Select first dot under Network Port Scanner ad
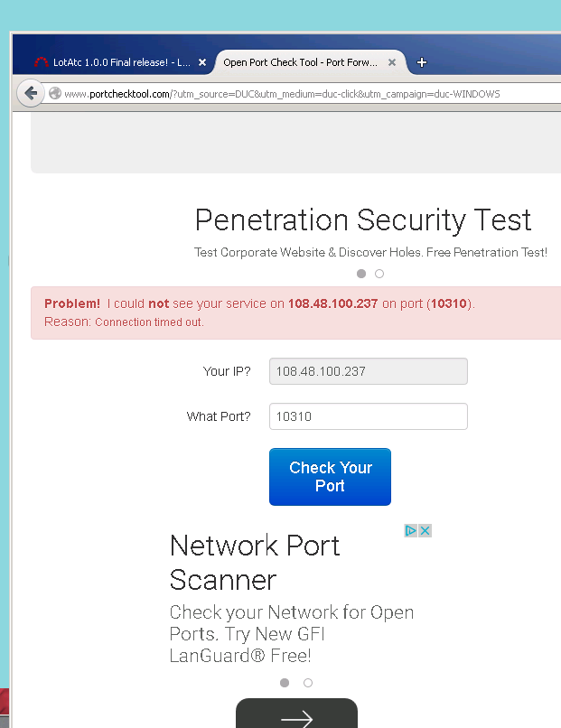This screenshot has width=561, height=728. 285,683
